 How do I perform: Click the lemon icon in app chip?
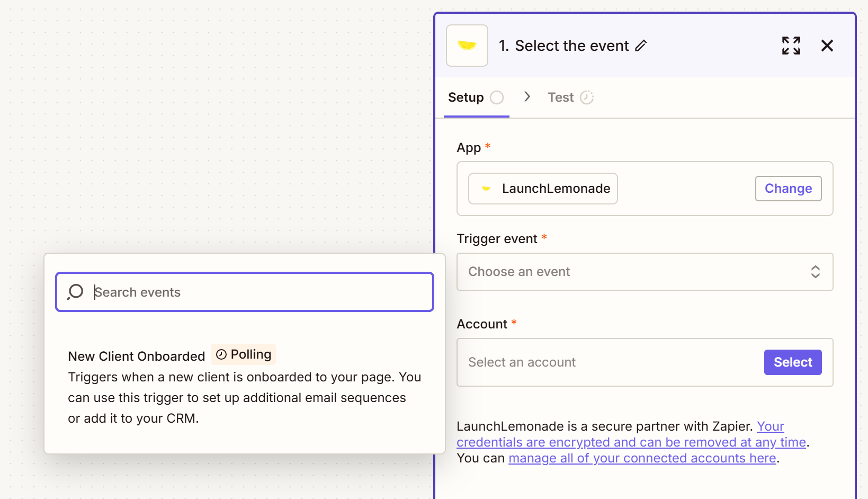[x=486, y=189]
